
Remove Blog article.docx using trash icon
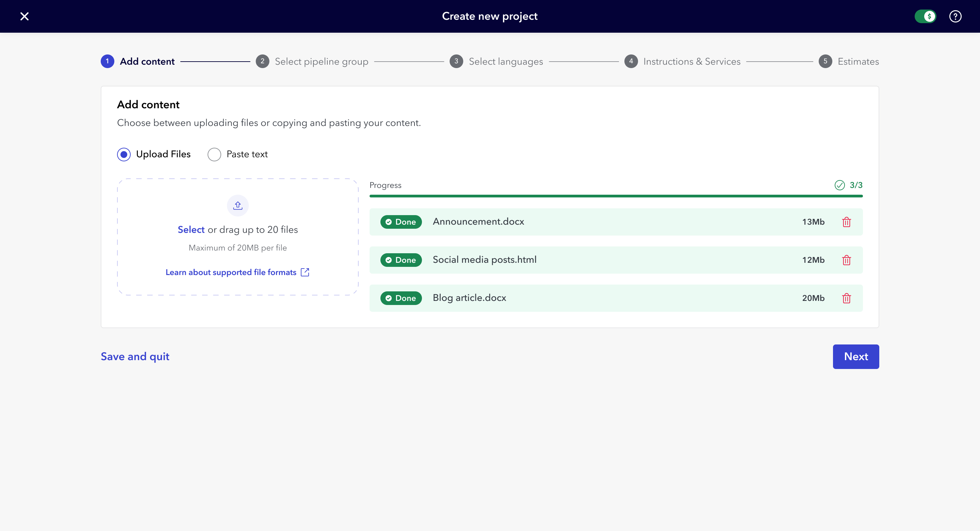846,298
